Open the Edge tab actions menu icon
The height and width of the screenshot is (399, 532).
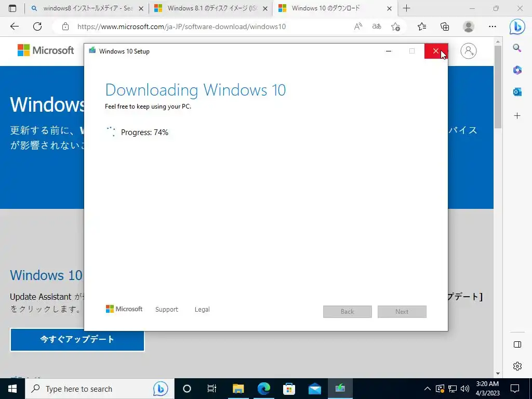click(x=12, y=8)
